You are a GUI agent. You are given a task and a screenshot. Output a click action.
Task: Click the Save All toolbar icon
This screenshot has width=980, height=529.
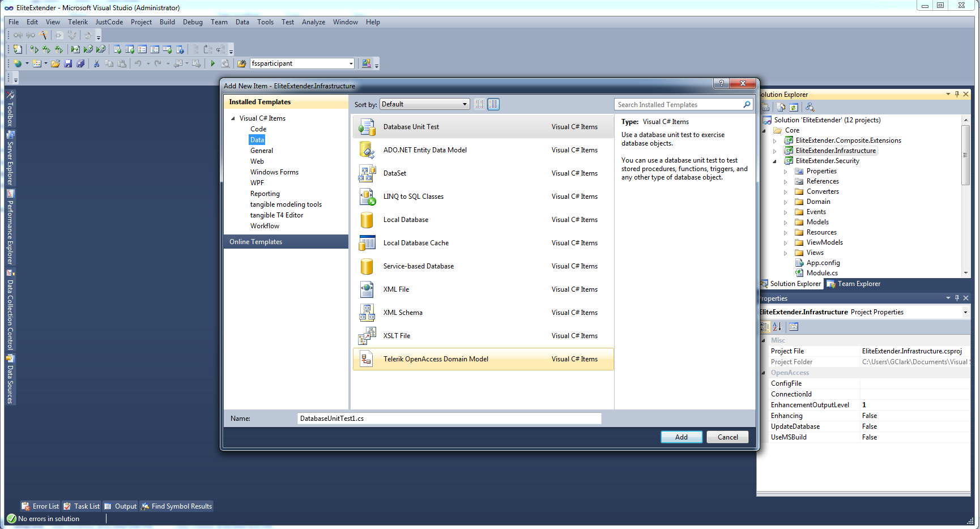point(80,63)
